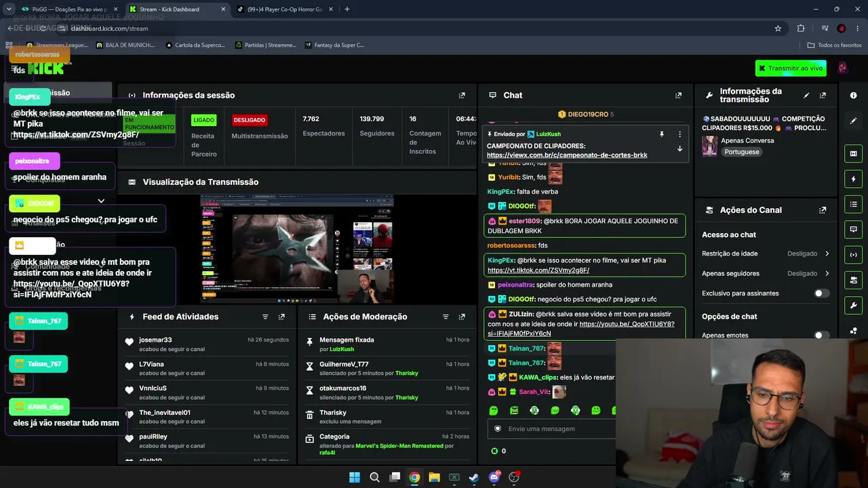Click the pencil icon in the right sidebar
The height and width of the screenshot is (488, 868).
coord(853,121)
